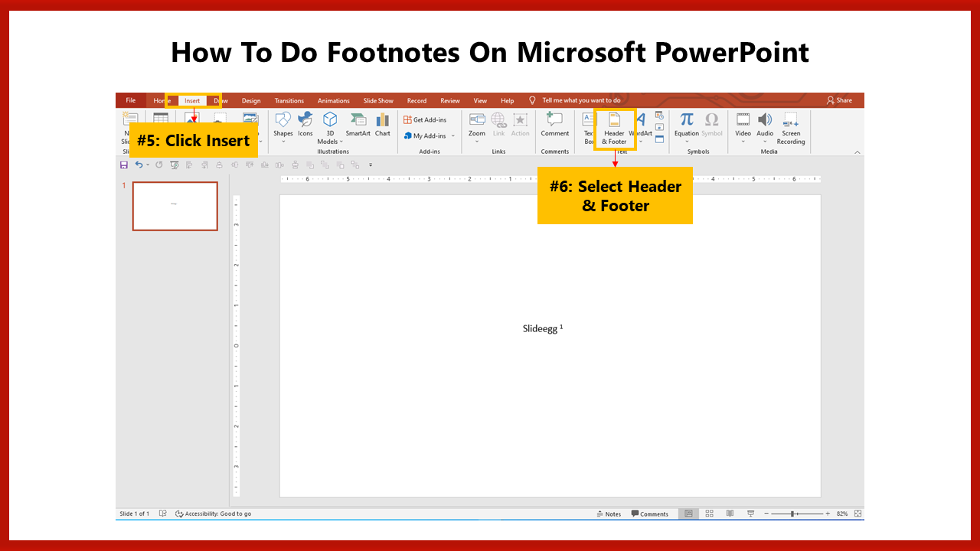Insert an Equation

[687, 127]
